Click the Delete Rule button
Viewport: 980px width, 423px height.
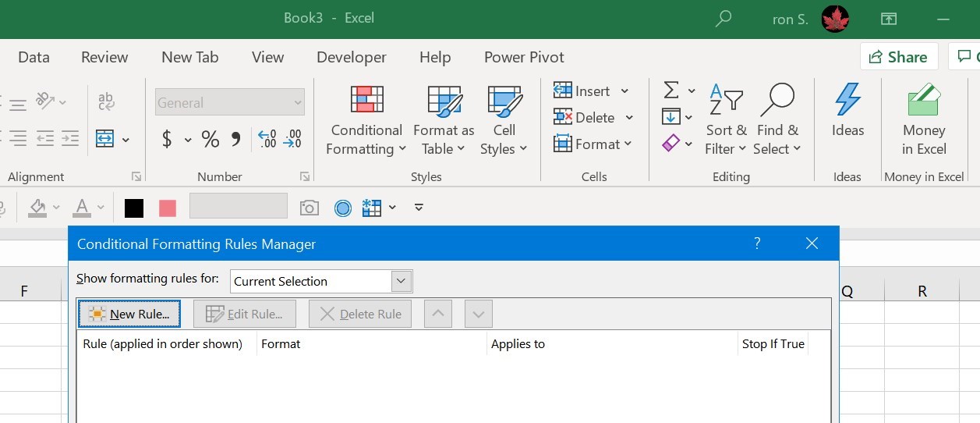click(x=360, y=314)
